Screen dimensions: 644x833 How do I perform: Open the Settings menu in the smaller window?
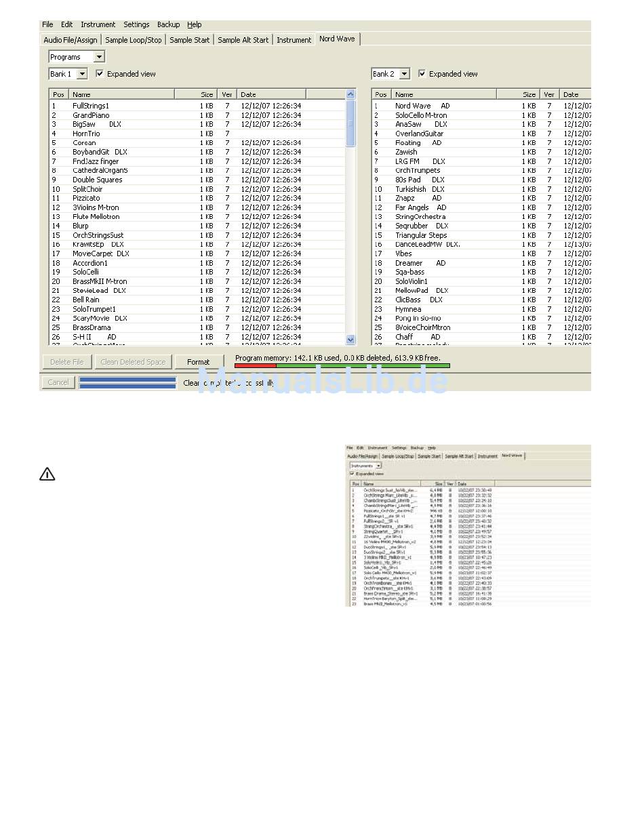point(399,448)
